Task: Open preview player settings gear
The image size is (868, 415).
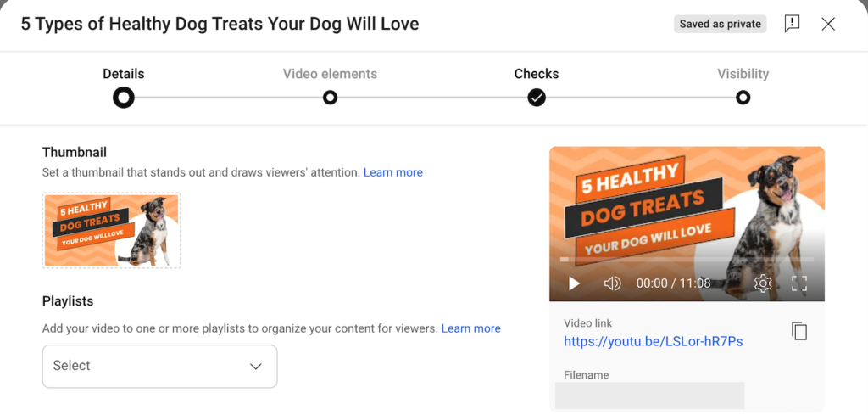Action: pyautogui.click(x=763, y=283)
